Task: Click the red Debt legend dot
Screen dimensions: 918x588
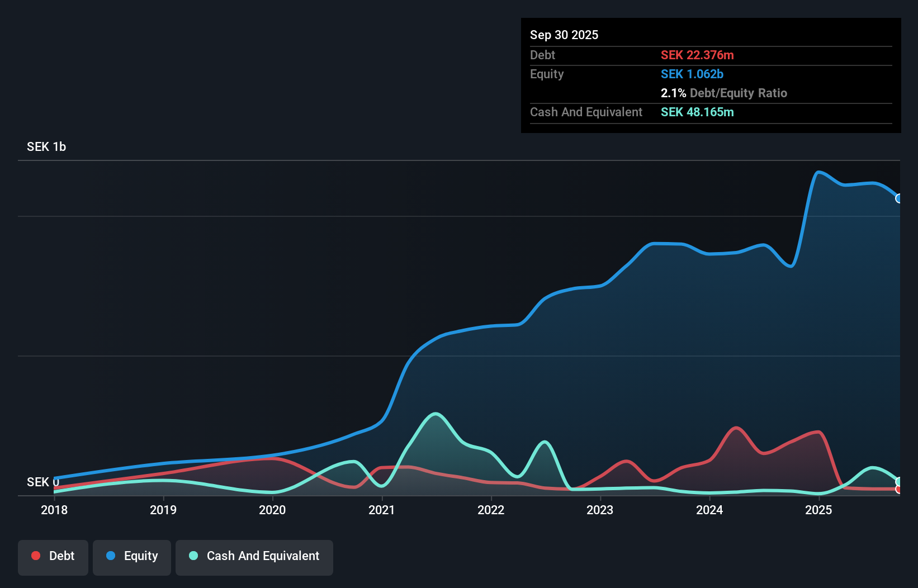Action: pyautogui.click(x=36, y=556)
